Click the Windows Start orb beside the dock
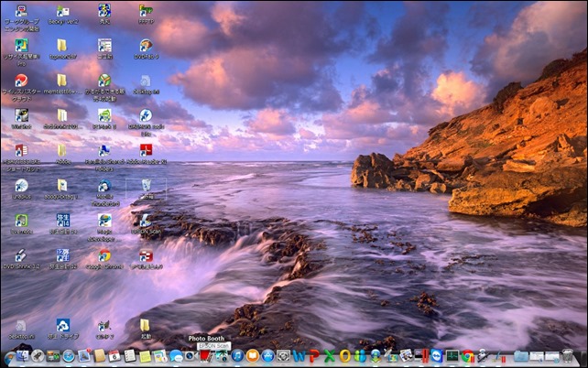This screenshot has width=588, height=368. point(8,358)
